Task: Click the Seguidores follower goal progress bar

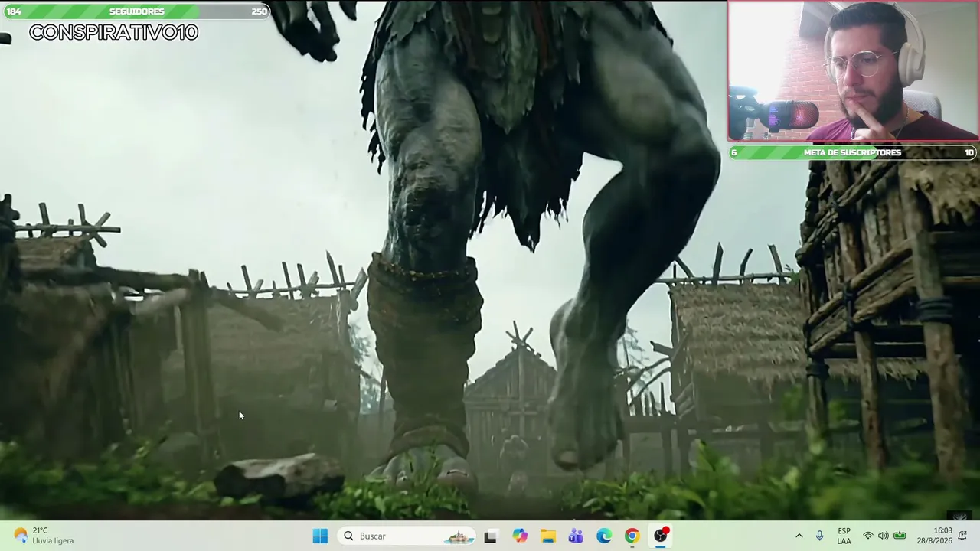Action: pos(136,11)
